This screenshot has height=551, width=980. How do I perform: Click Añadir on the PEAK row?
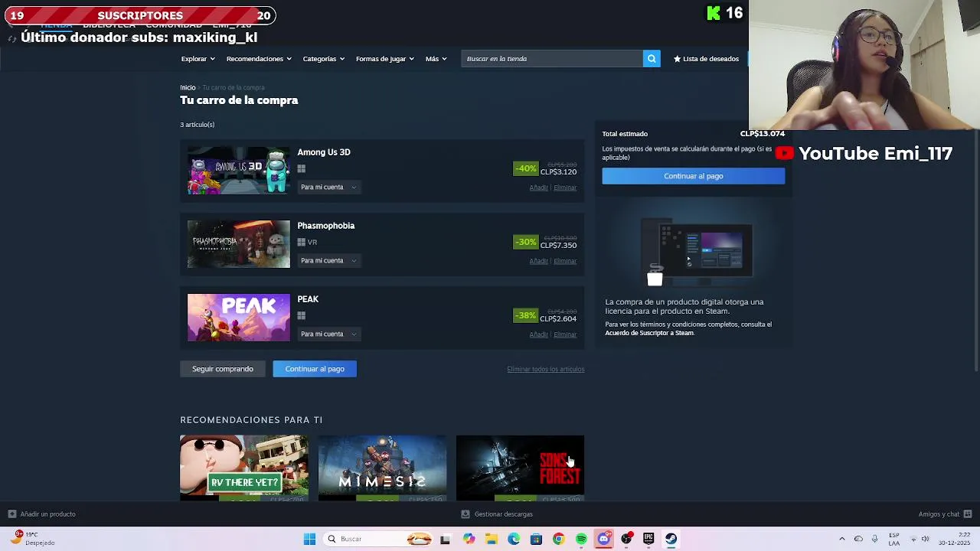coord(538,334)
